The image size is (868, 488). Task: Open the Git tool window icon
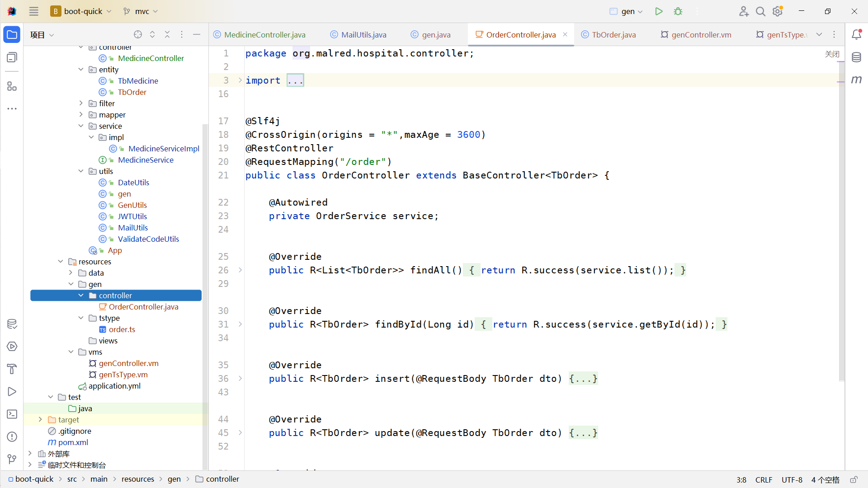coord(12,460)
